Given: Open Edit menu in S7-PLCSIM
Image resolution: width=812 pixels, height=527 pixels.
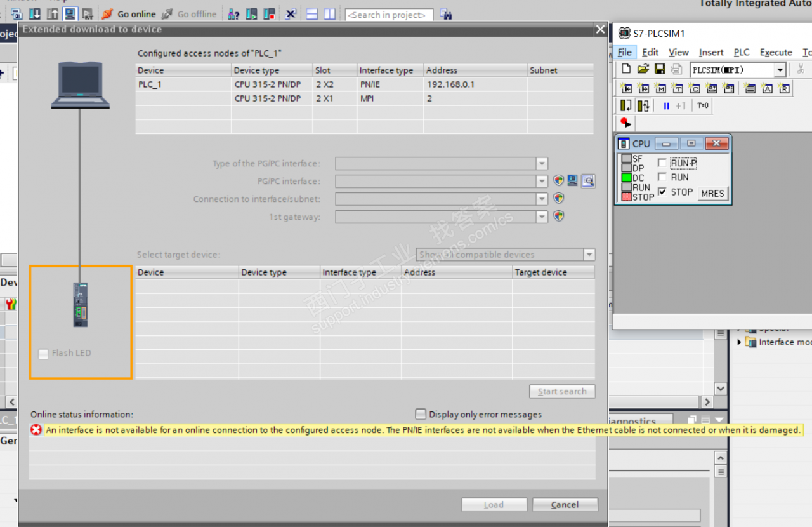Looking at the screenshot, I should point(650,52).
